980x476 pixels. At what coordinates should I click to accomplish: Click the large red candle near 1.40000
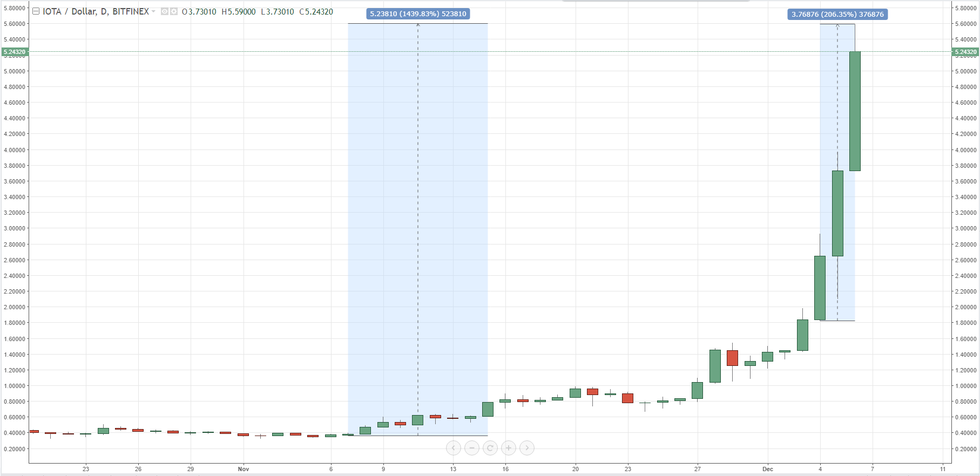(x=732, y=358)
